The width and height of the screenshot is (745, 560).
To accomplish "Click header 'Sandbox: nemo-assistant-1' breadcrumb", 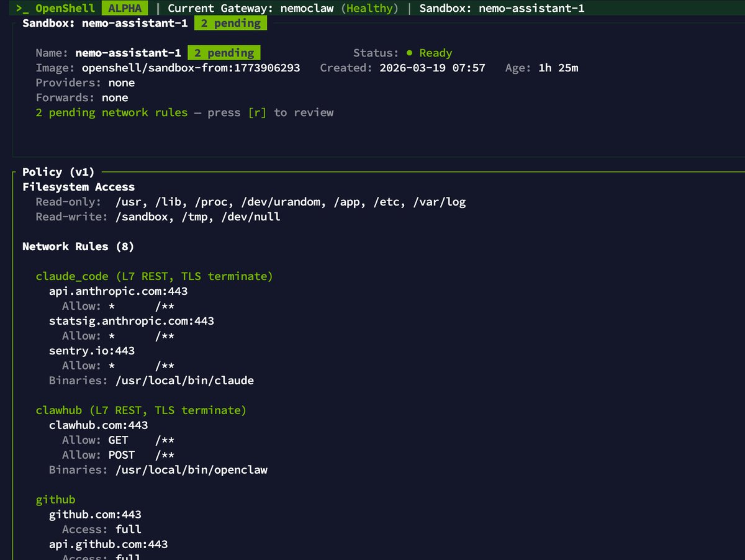I will pyautogui.click(x=502, y=8).
